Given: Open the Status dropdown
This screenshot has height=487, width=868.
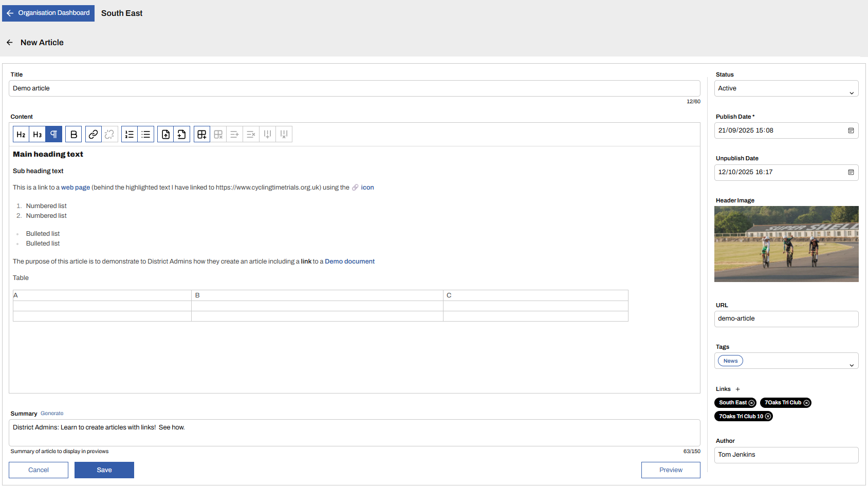Looking at the screenshot, I should 786,88.
